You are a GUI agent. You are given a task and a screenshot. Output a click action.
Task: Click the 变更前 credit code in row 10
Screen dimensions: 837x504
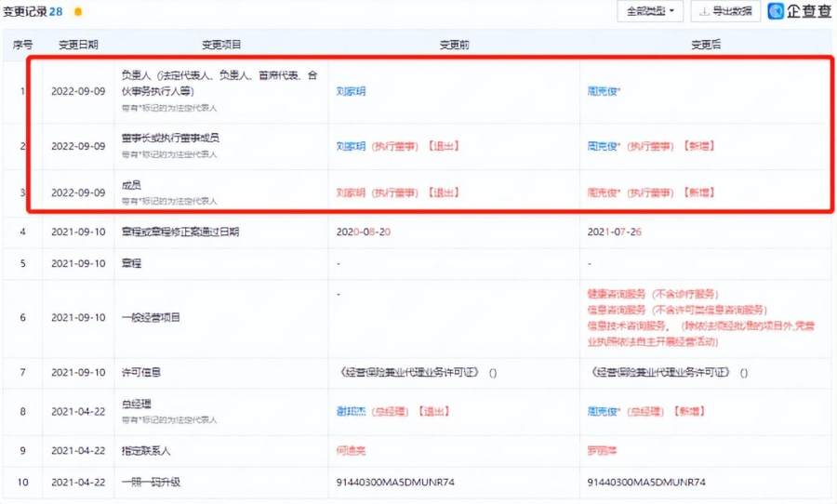(395, 482)
